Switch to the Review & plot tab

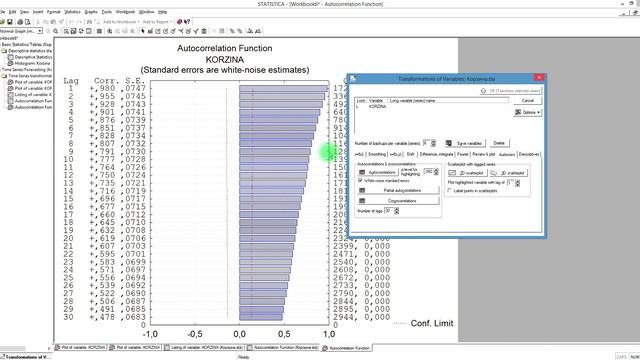(x=484, y=154)
